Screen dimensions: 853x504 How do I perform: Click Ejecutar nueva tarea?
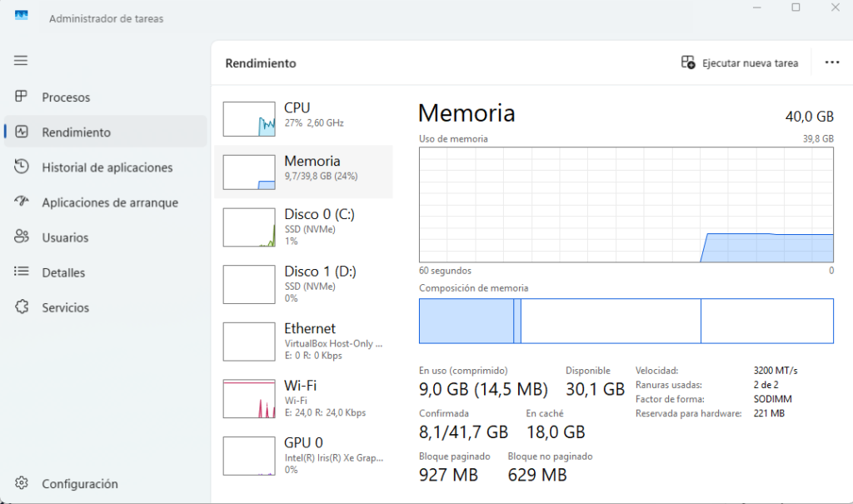740,62
